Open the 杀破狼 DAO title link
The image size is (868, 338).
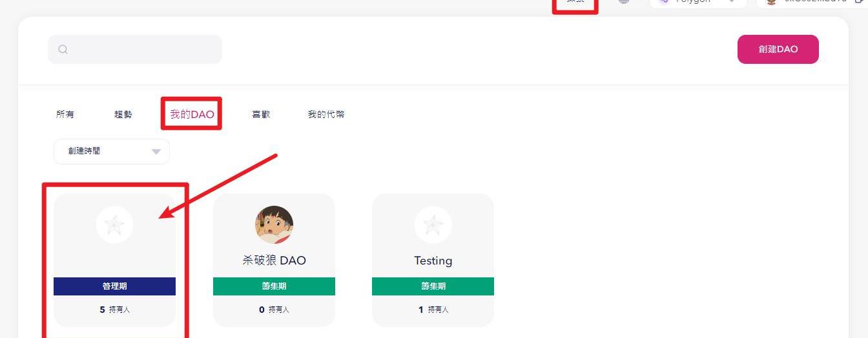pyautogui.click(x=274, y=261)
